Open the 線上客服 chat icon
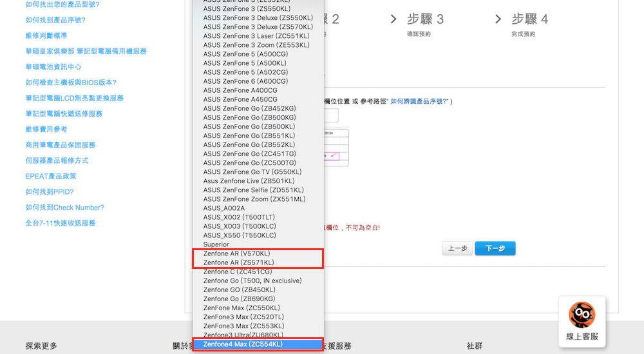Image resolution: width=644 pixels, height=354 pixels. tap(582, 321)
